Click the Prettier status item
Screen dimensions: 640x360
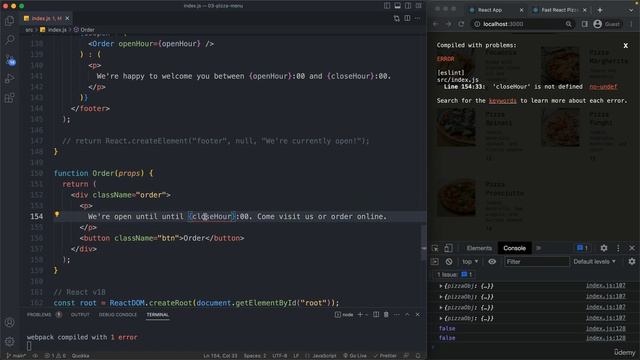385,356
